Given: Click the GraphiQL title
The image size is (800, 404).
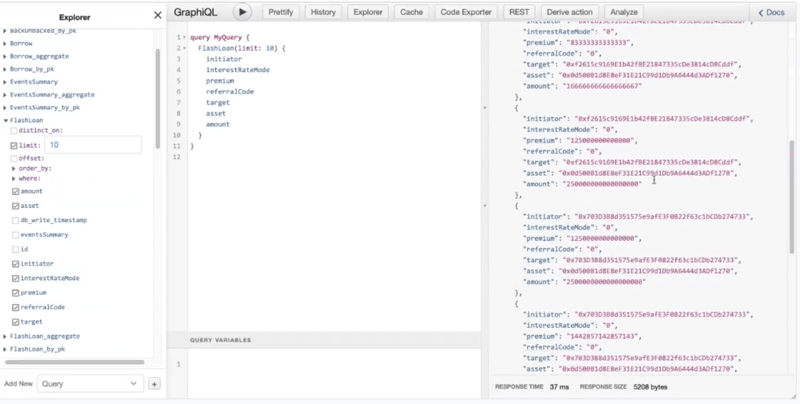Looking at the screenshot, I should [x=195, y=12].
